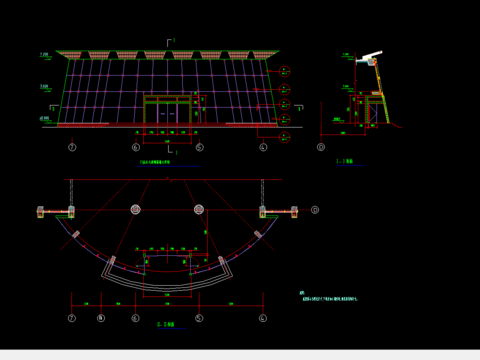Select the right circular column in plan
The height and width of the screenshot is (360, 480).
coord(199,209)
